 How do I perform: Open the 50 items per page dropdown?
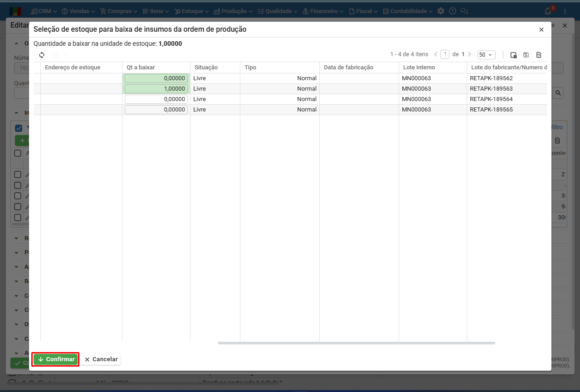[x=486, y=55]
